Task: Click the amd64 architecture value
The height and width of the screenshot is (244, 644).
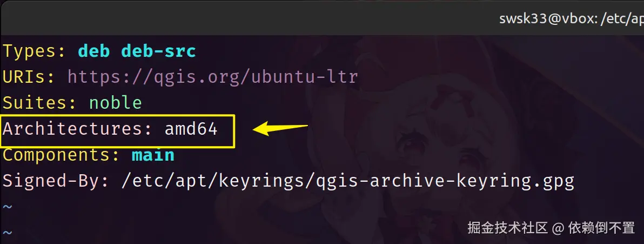Action: 191,129
